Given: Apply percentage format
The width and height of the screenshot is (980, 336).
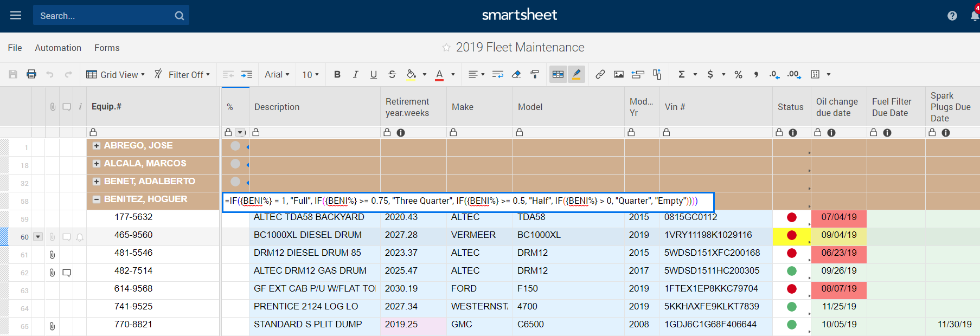Looking at the screenshot, I should (738, 75).
